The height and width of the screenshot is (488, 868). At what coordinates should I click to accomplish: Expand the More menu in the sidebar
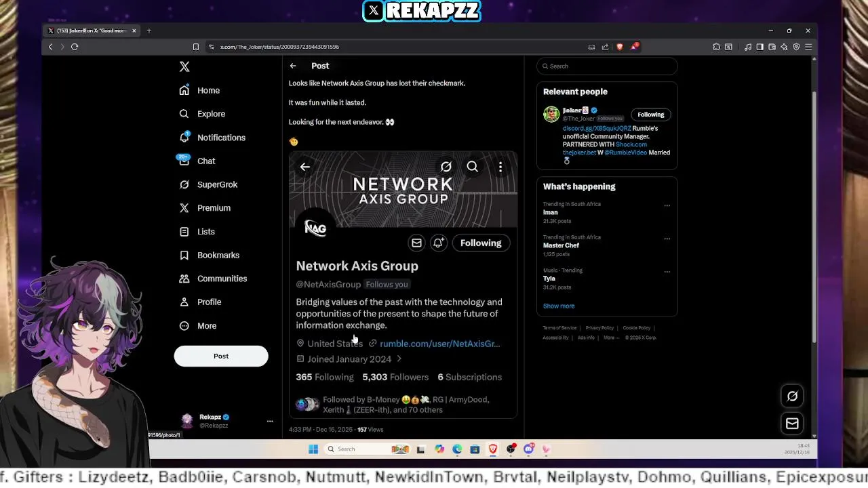coord(198,326)
